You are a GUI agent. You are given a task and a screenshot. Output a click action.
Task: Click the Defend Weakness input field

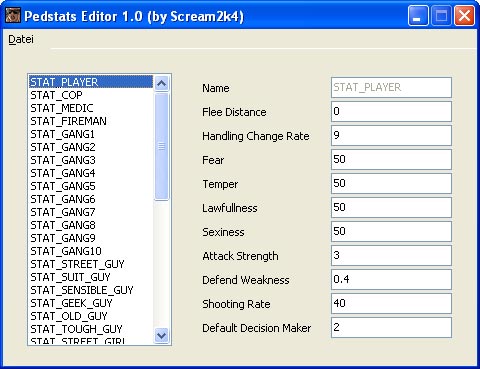coord(391,280)
